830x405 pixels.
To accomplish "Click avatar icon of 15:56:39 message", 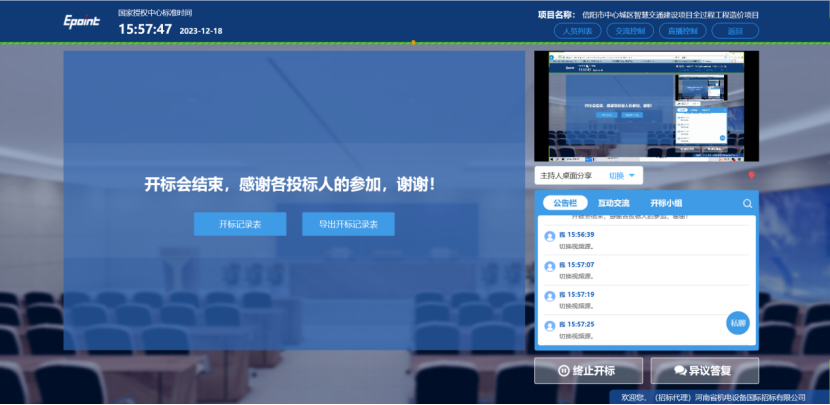I will (550, 237).
